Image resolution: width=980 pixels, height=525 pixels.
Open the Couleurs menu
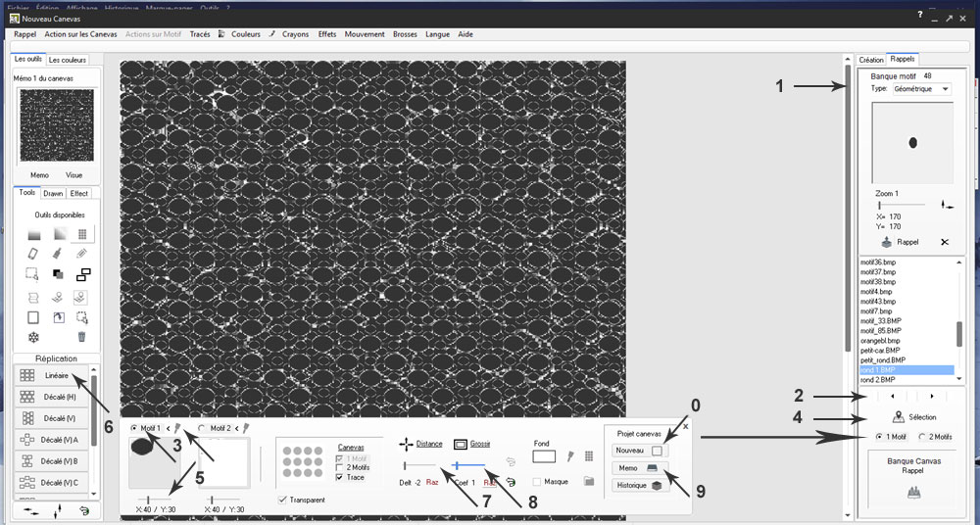point(245,34)
